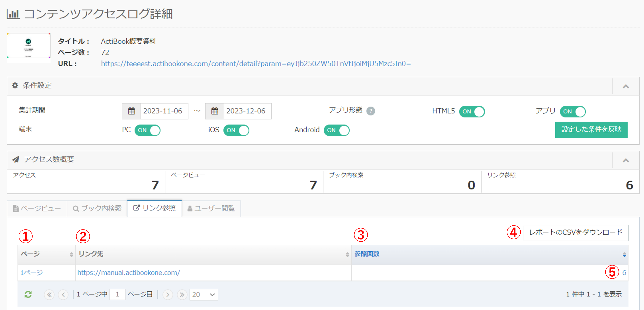Click the ページ column header
644x310 pixels.
pyautogui.click(x=46, y=254)
